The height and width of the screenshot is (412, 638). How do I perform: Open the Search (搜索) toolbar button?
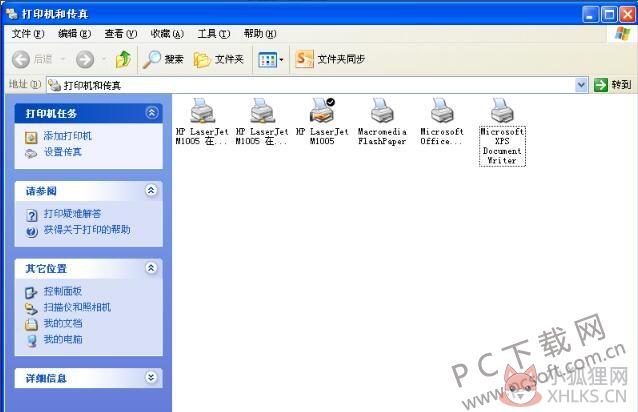point(164,59)
